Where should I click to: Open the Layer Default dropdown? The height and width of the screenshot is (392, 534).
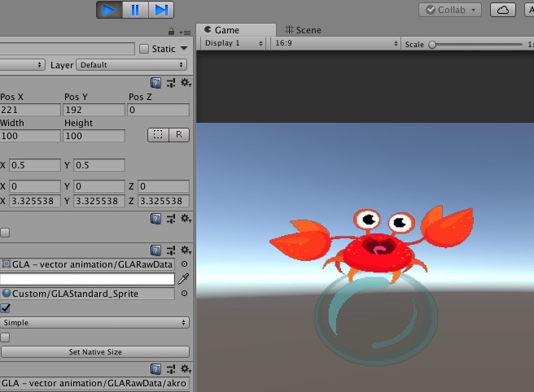point(132,64)
